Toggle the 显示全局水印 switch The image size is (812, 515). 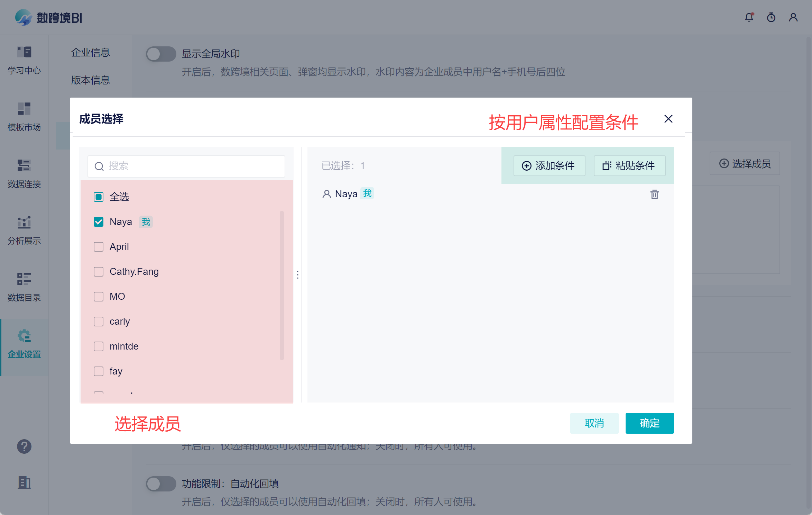161,54
